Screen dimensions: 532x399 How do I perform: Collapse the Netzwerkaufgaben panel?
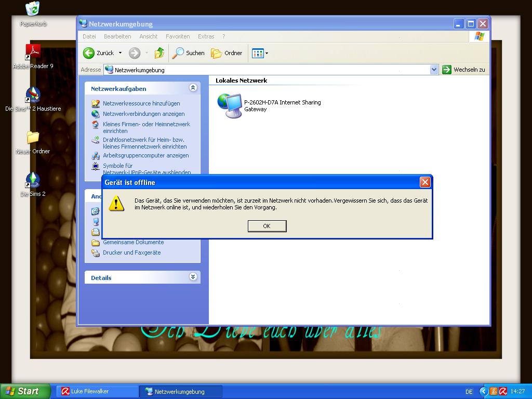coord(193,88)
